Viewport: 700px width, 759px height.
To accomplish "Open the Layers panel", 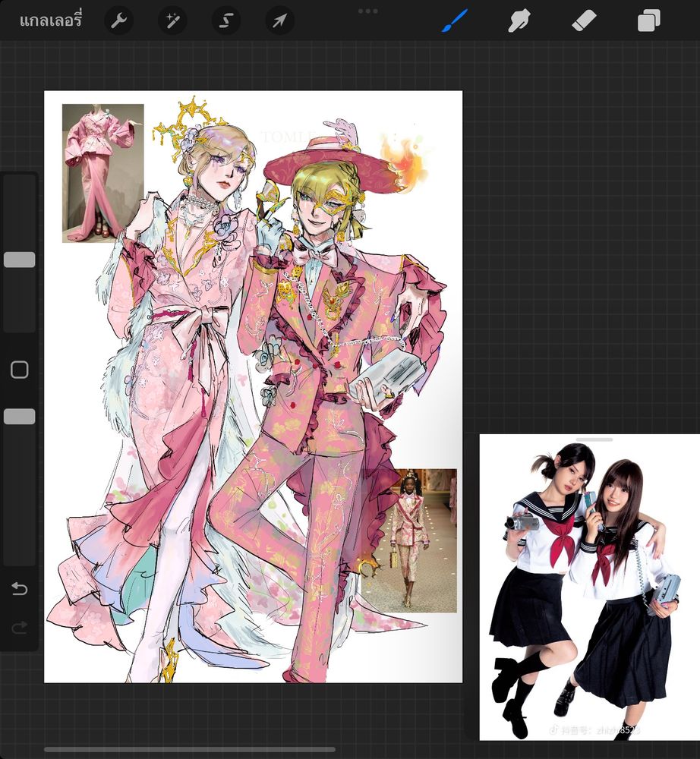I will pyautogui.click(x=648, y=20).
